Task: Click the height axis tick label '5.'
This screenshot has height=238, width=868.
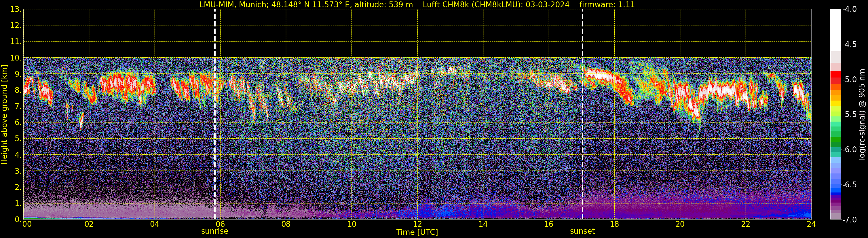Action: pos(18,139)
